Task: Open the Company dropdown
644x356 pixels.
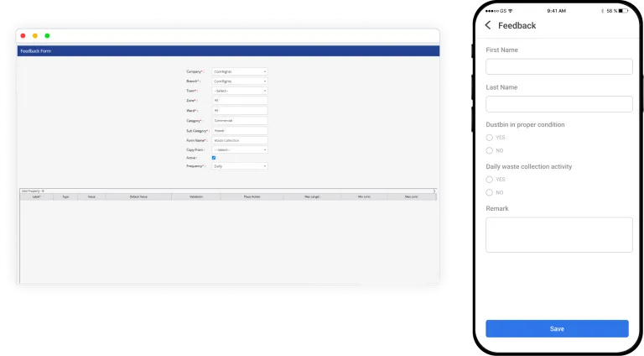Action: point(239,71)
